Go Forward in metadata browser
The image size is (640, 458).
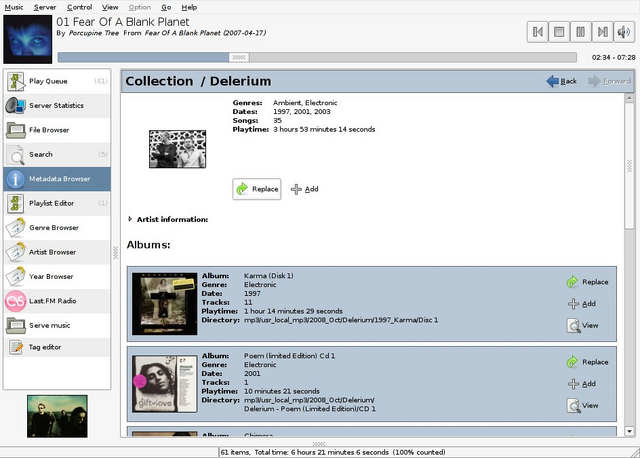pos(610,81)
